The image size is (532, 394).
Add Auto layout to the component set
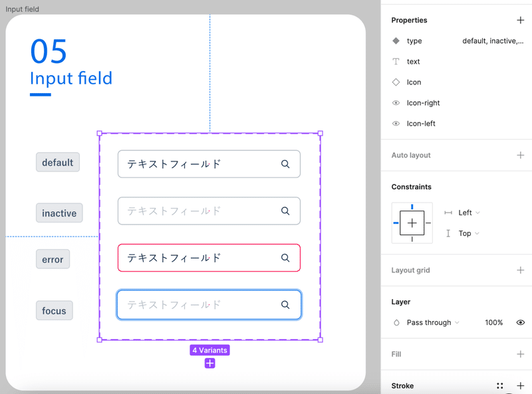[x=520, y=155]
